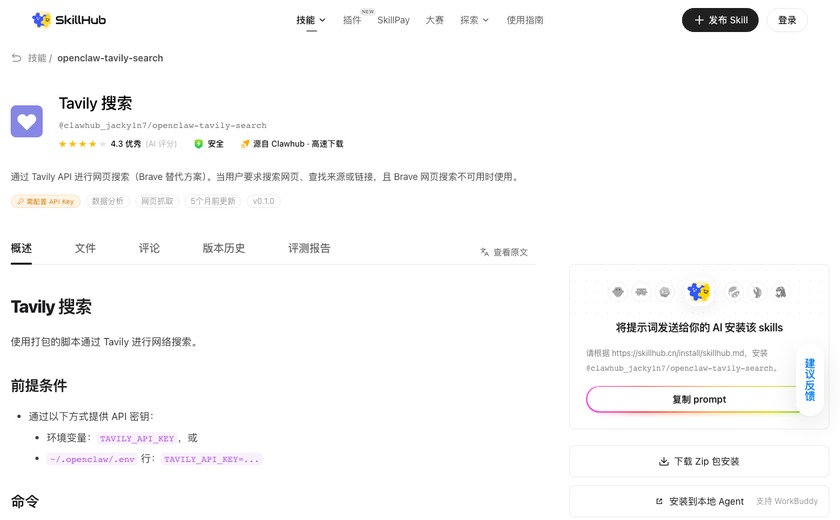Click the prompt text with skillhub.cn install URL
Image resolution: width=840 pixels, height=520 pixels.
[681, 360]
